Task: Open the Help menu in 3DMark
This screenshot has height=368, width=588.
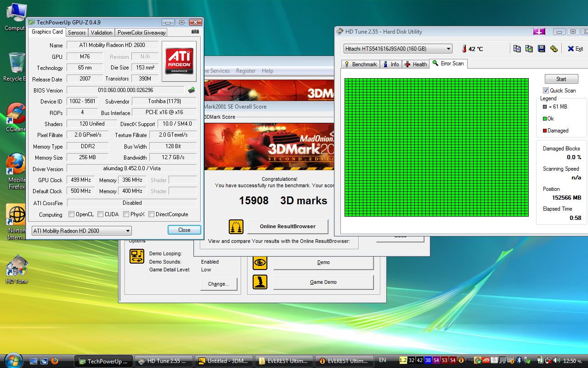Action: (x=267, y=71)
